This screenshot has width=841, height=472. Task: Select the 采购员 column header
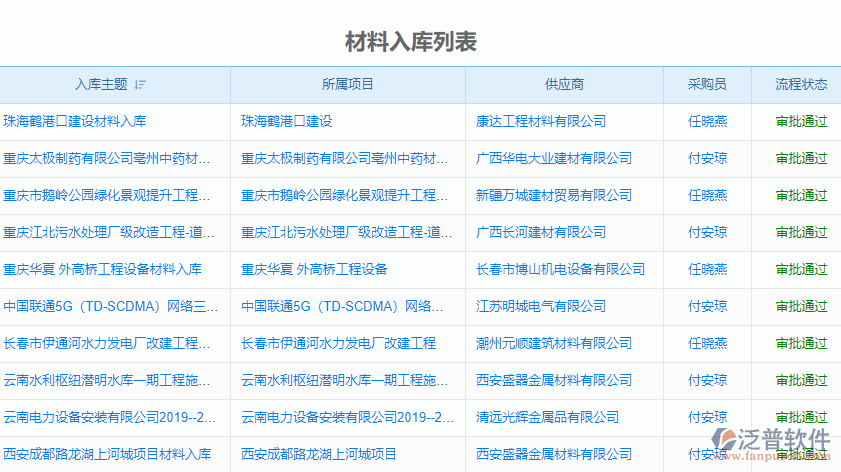[707, 85]
